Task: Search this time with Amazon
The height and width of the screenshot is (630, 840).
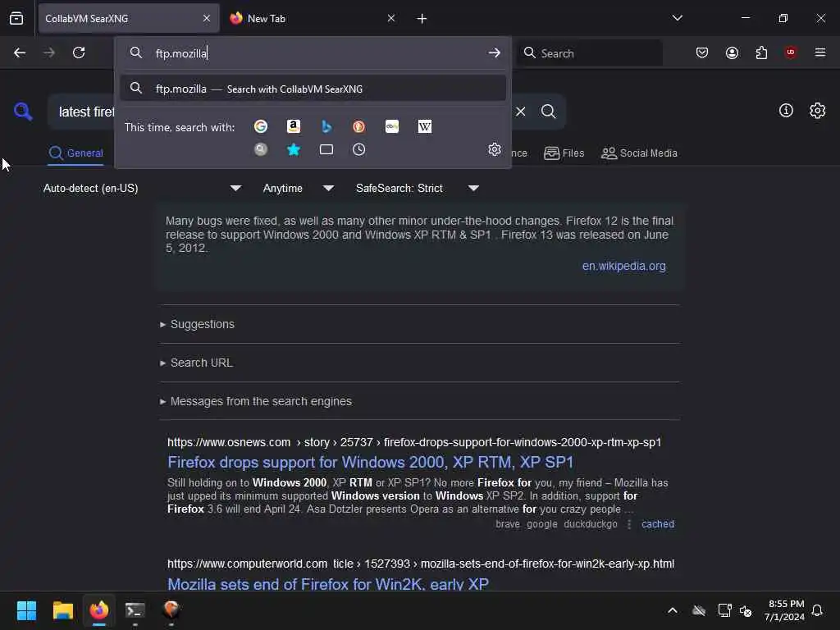Action: [x=294, y=126]
